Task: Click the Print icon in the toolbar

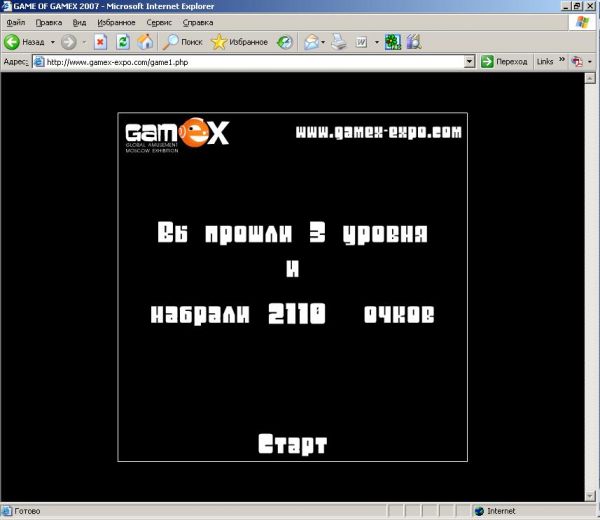Action: (339, 42)
